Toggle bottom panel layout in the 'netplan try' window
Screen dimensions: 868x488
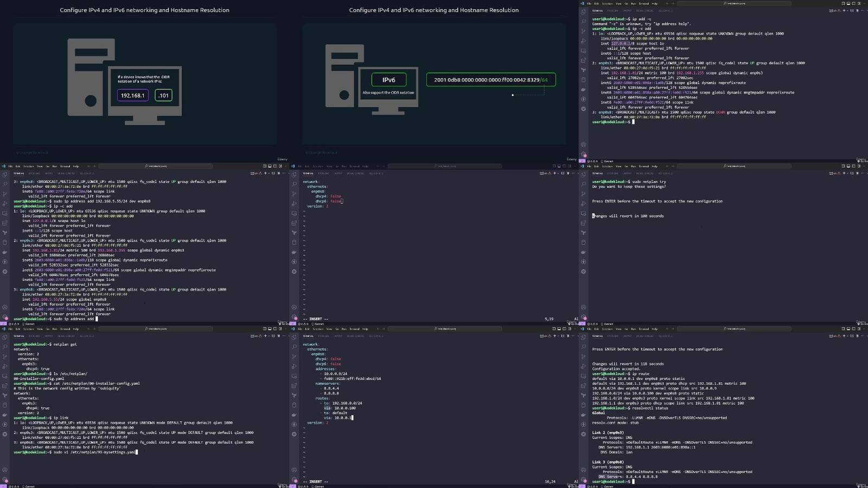click(x=848, y=166)
